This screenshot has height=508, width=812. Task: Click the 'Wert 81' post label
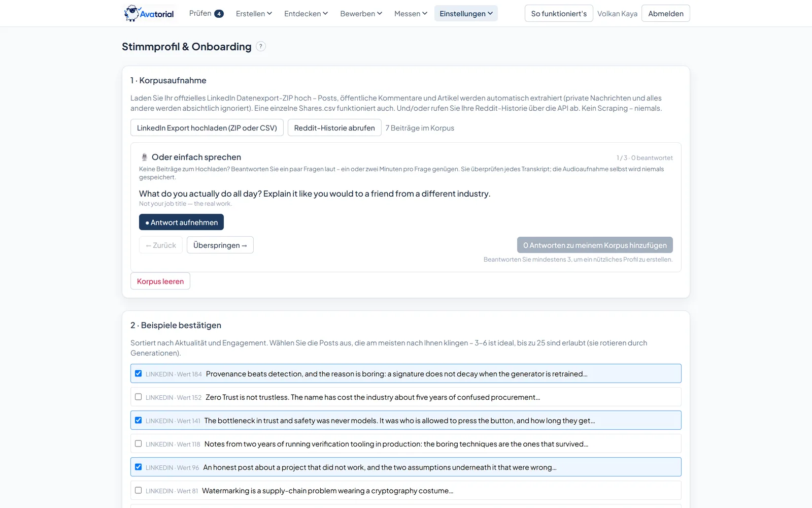coord(187,491)
